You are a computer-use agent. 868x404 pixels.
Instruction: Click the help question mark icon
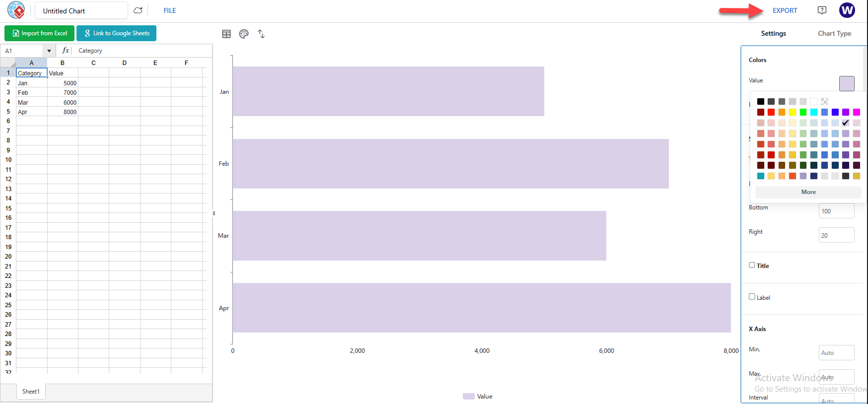tap(822, 10)
